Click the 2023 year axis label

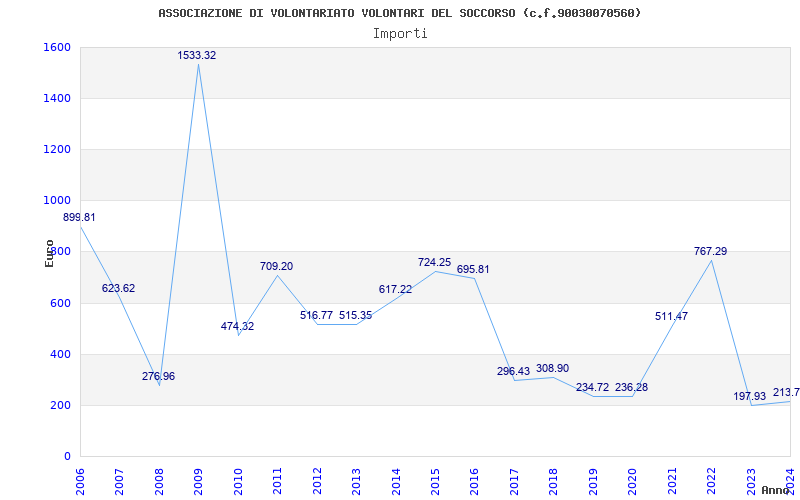[751, 481]
